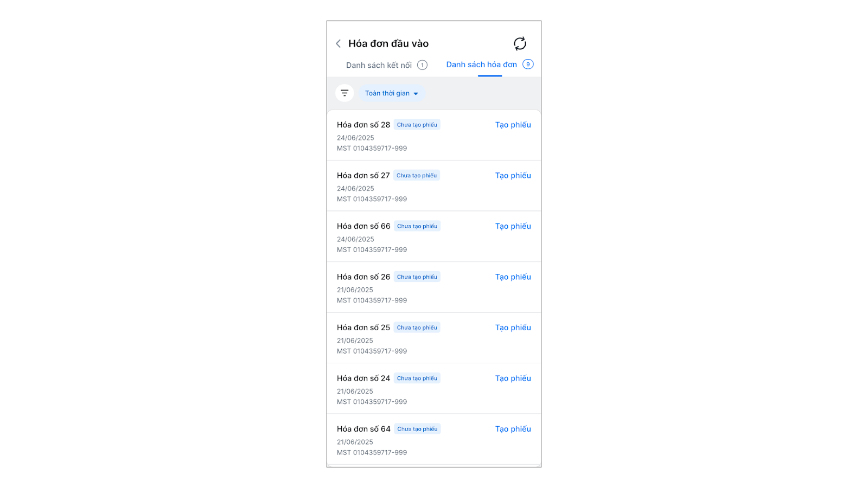Click the Chưa tạo phiếu tag on invoice 27
The width and height of the screenshot is (868, 488).
point(417,176)
